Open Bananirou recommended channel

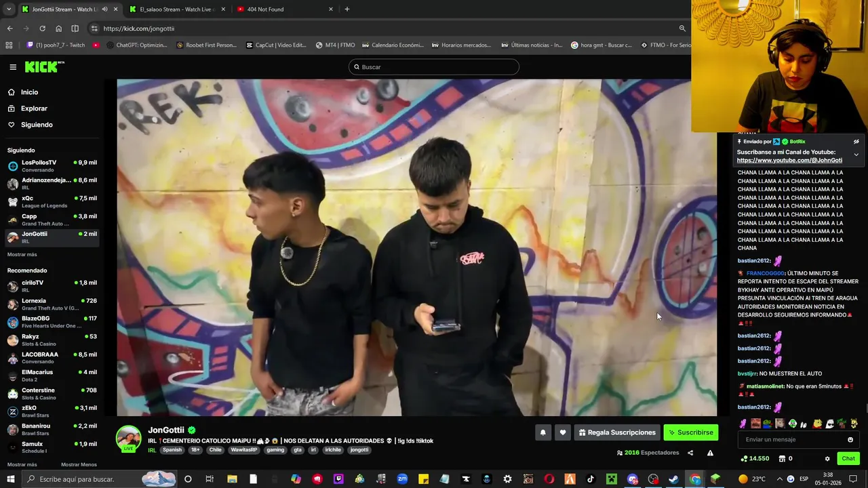(52, 430)
